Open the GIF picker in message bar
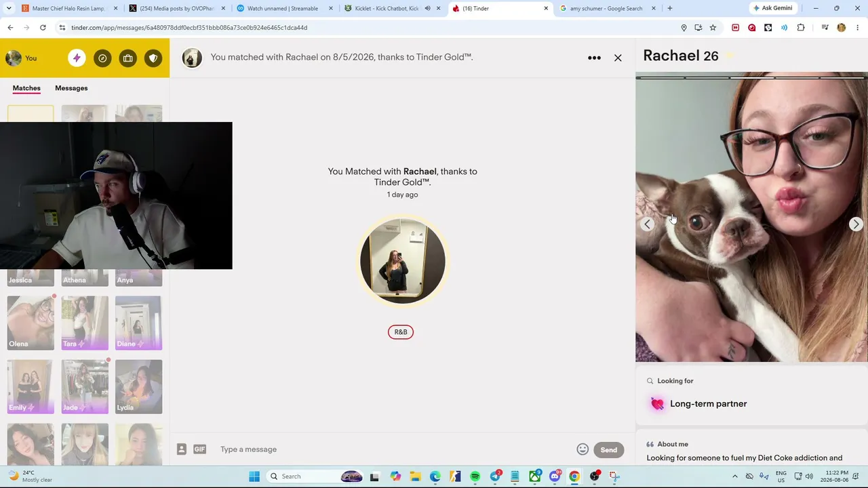Image resolution: width=868 pixels, height=488 pixels. pyautogui.click(x=199, y=449)
